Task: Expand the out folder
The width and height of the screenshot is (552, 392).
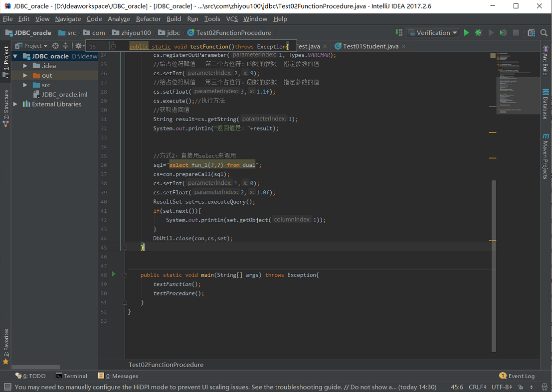Action: tap(25, 75)
